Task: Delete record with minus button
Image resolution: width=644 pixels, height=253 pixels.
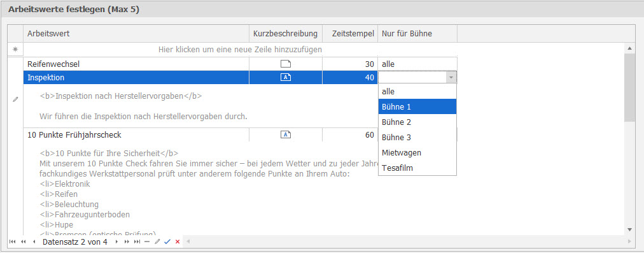Action: coord(147,242)
